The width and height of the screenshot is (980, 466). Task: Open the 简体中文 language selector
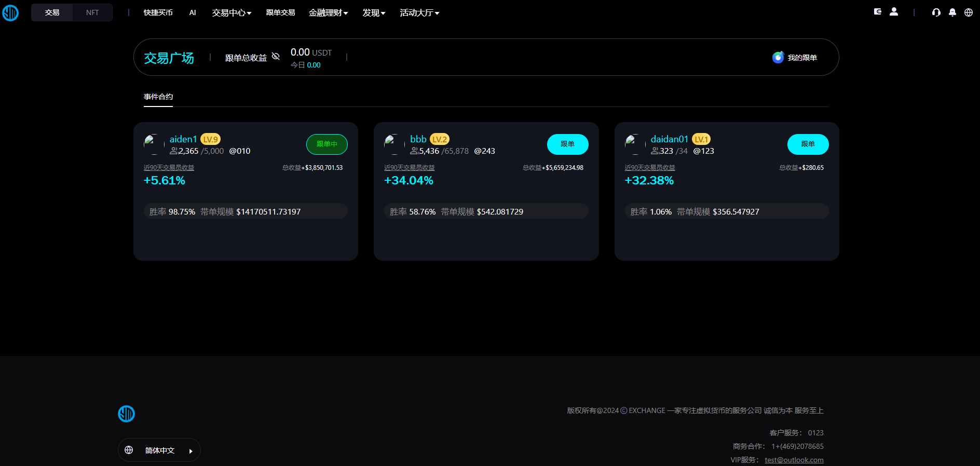pos(159,450)
